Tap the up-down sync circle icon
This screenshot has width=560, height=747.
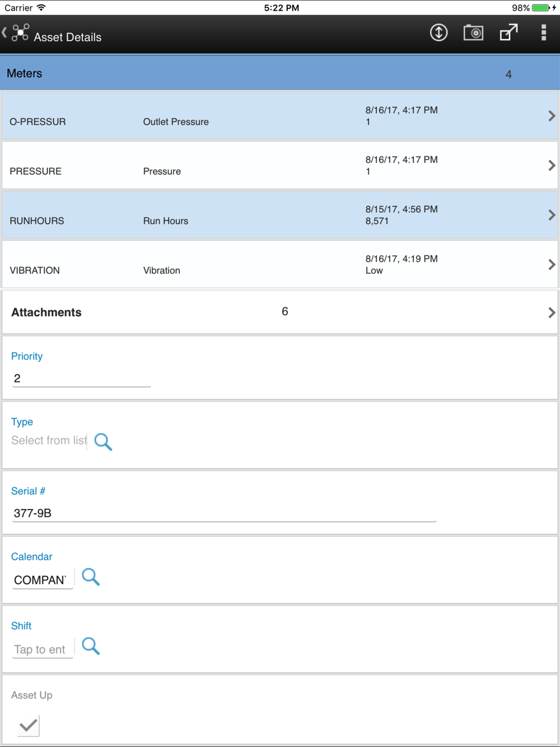click(438, 33)
